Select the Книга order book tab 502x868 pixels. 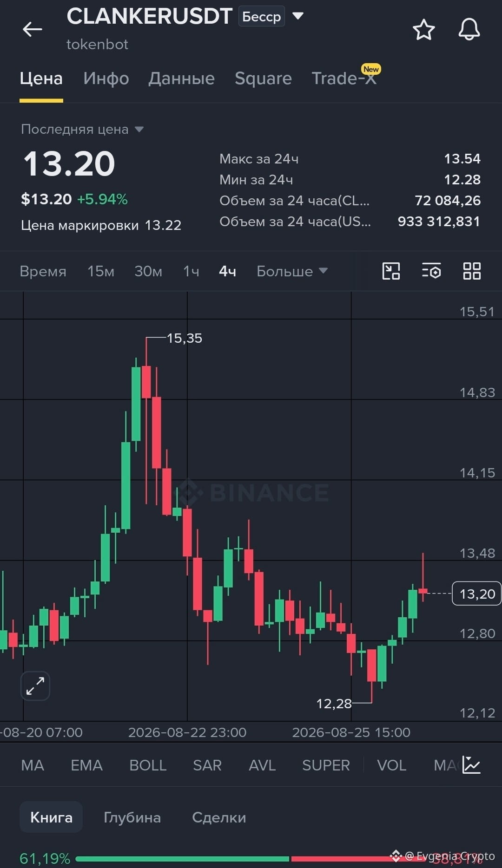(x=51, y=817)
